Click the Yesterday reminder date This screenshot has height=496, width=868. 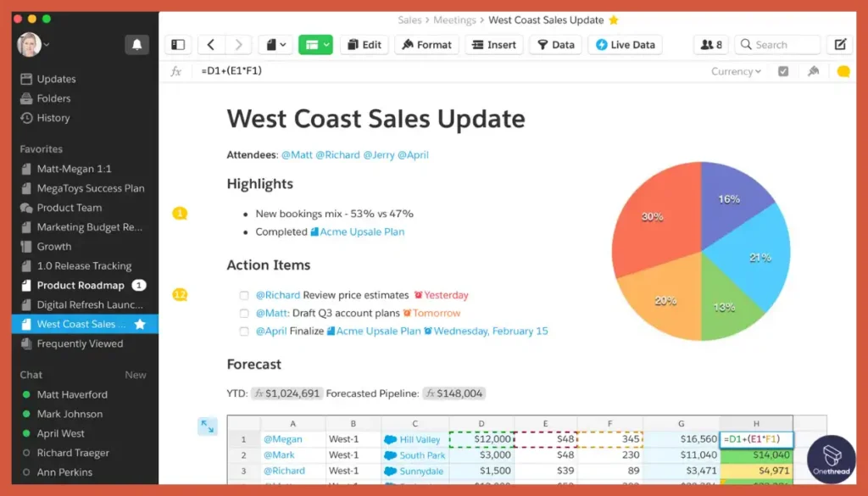pyautogui.click(x=441, y=295)
